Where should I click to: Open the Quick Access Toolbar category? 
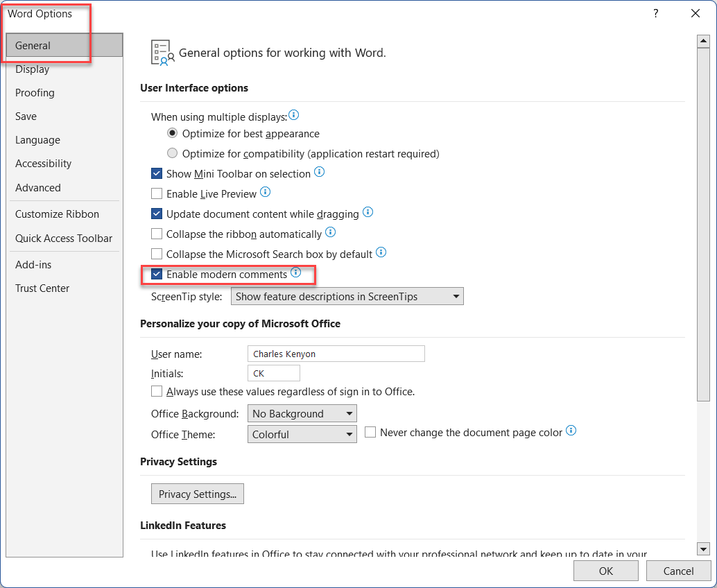64,239
